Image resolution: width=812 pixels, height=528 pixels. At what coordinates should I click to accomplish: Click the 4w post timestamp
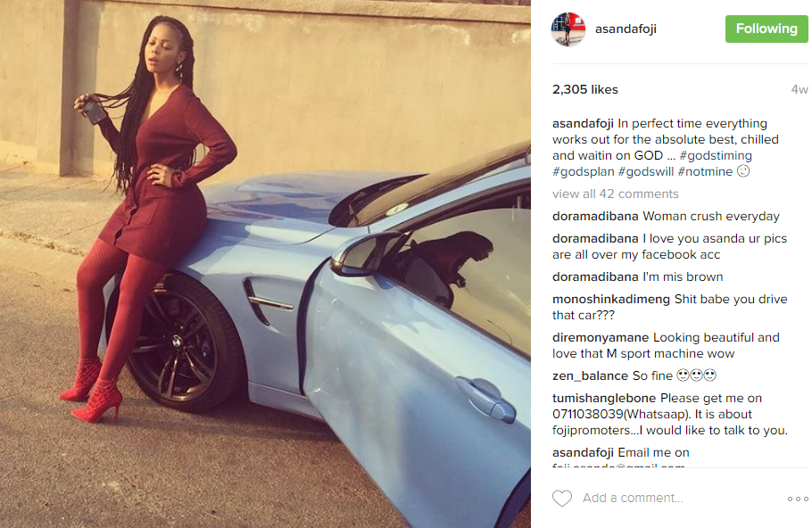click(799, 89)
